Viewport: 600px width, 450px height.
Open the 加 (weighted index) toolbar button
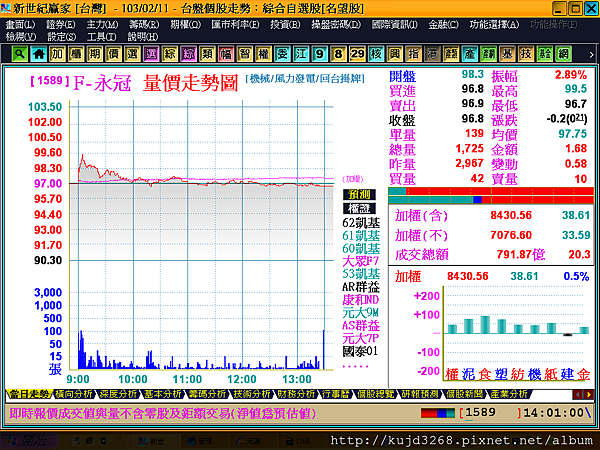[x=57, y=54]
